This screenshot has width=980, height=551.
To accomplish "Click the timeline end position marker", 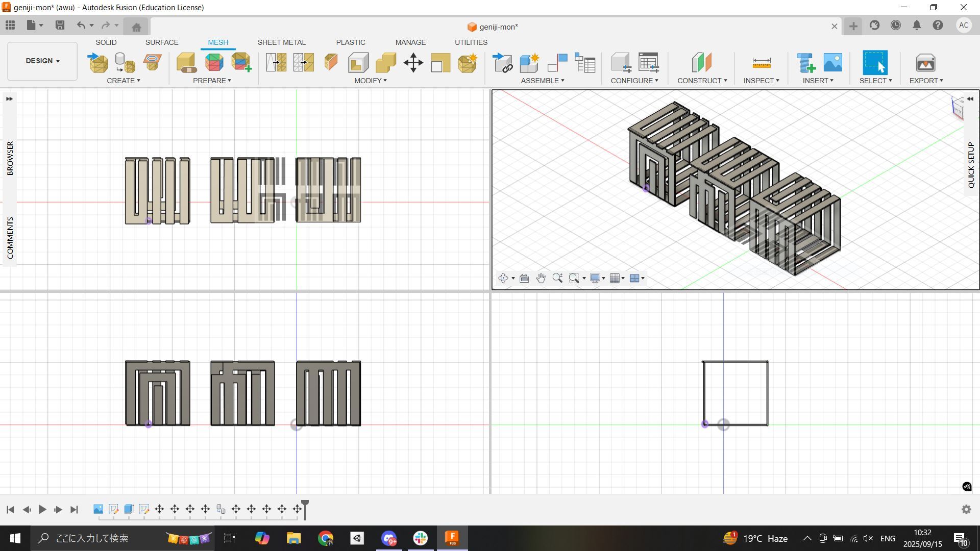I will (305, 505).
